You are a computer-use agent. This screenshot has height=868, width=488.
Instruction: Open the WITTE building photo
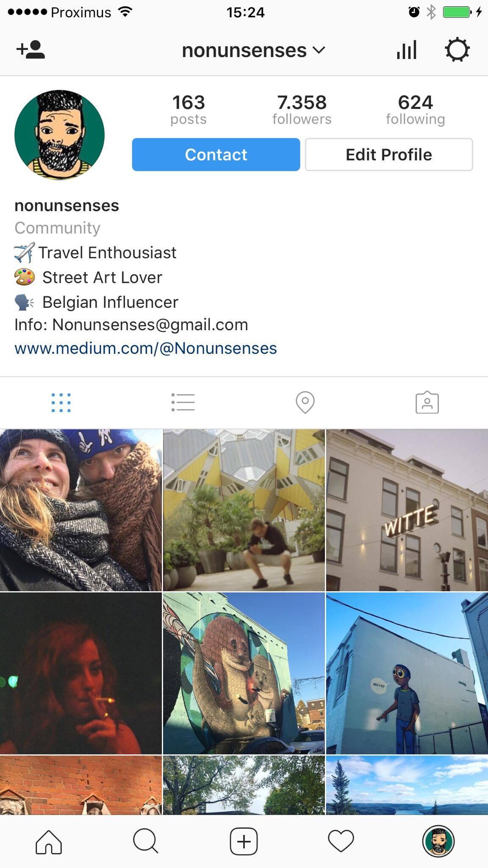pyautogui.click(x=407, y=510)
